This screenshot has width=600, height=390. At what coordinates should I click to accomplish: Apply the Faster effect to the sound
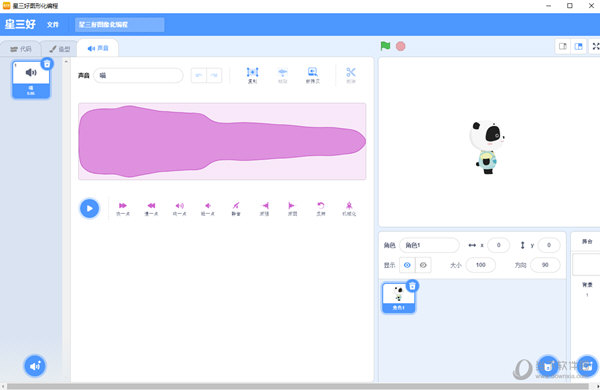(x=123, y=209)
